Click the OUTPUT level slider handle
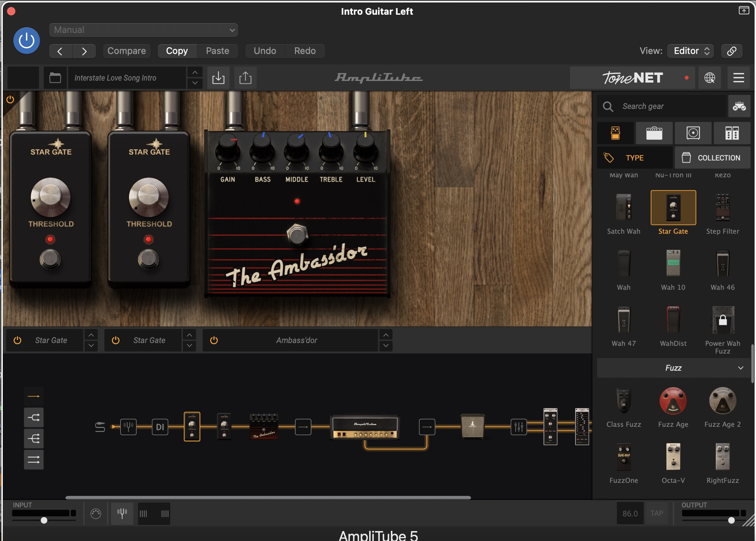 tap(731, 520)
